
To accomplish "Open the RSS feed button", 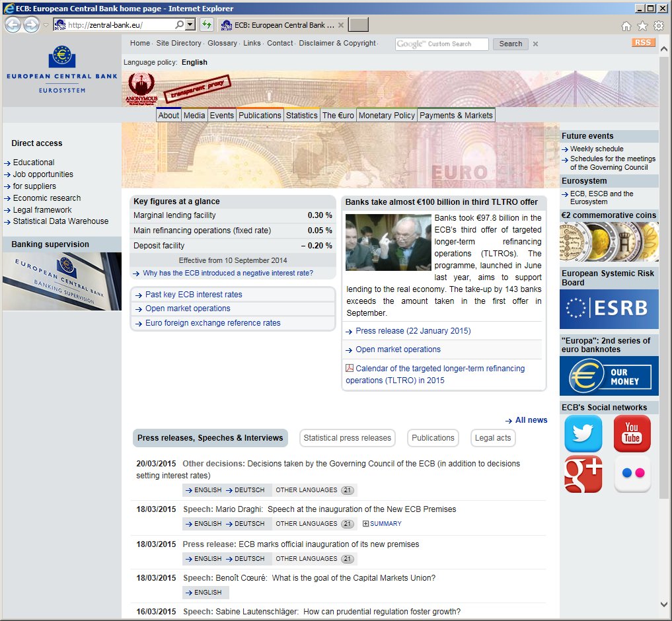I will 643,42.
